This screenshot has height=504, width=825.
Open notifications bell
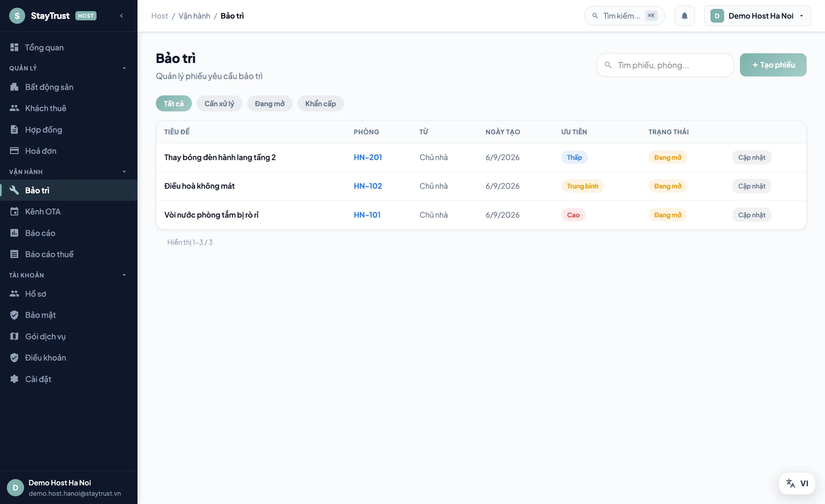[x=684, y=16]
